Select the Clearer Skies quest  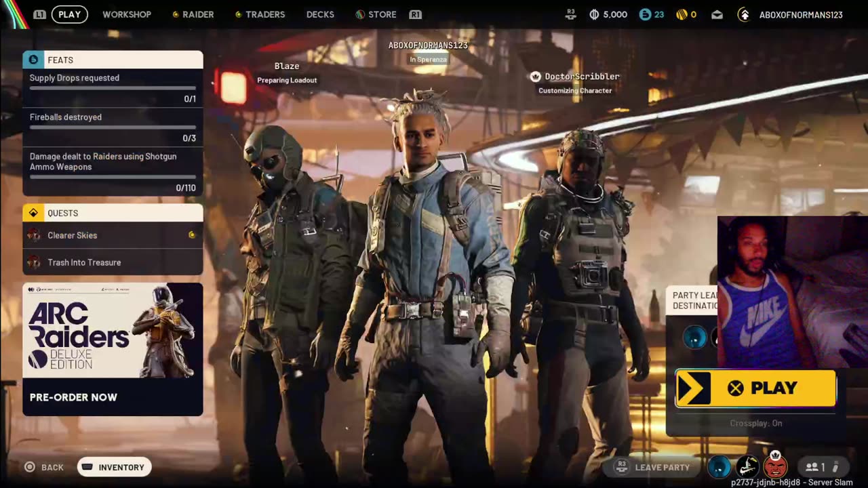click(x=113, y=235)
